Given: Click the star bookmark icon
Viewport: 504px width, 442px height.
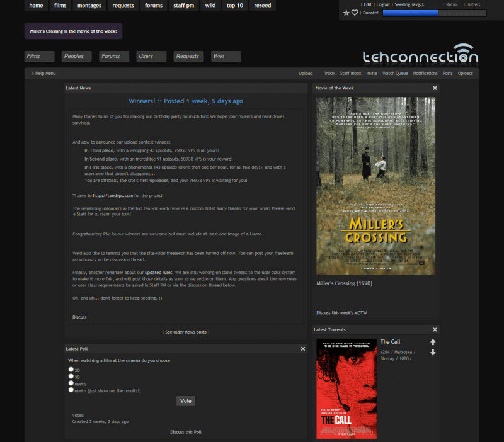Looking at the screenshot, I should pyautogui.click(x=346, y=13).
